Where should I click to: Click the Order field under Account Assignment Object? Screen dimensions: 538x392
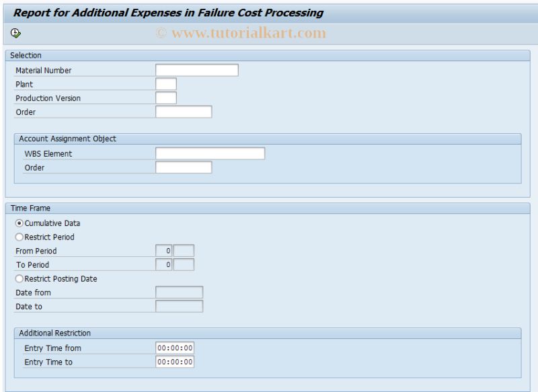click(x=185, y=167)
